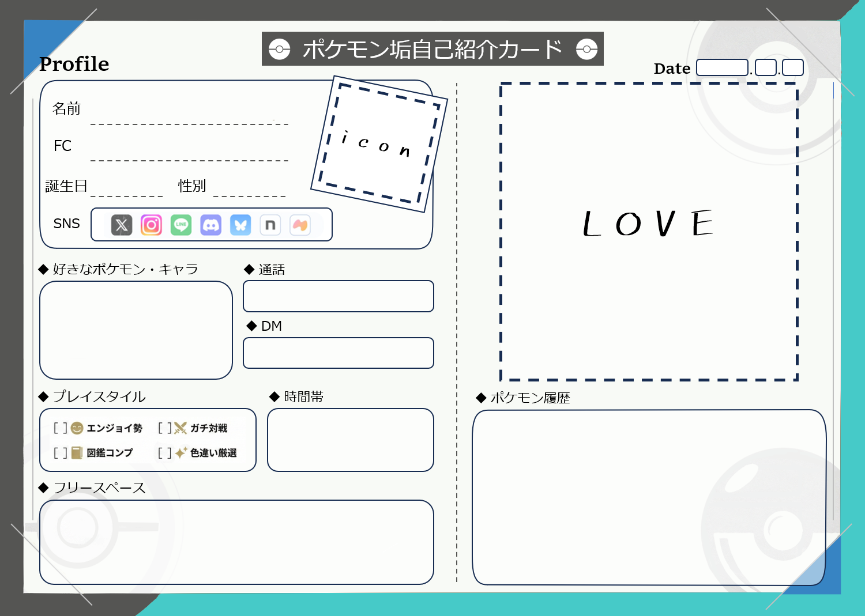Click the Profile heading

tap(74, 64)
